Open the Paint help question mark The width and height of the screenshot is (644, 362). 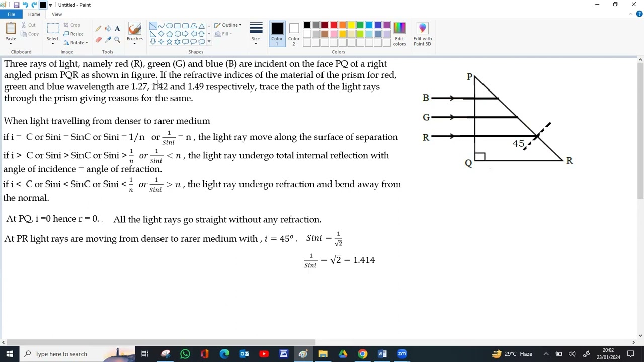click(639, 14)
